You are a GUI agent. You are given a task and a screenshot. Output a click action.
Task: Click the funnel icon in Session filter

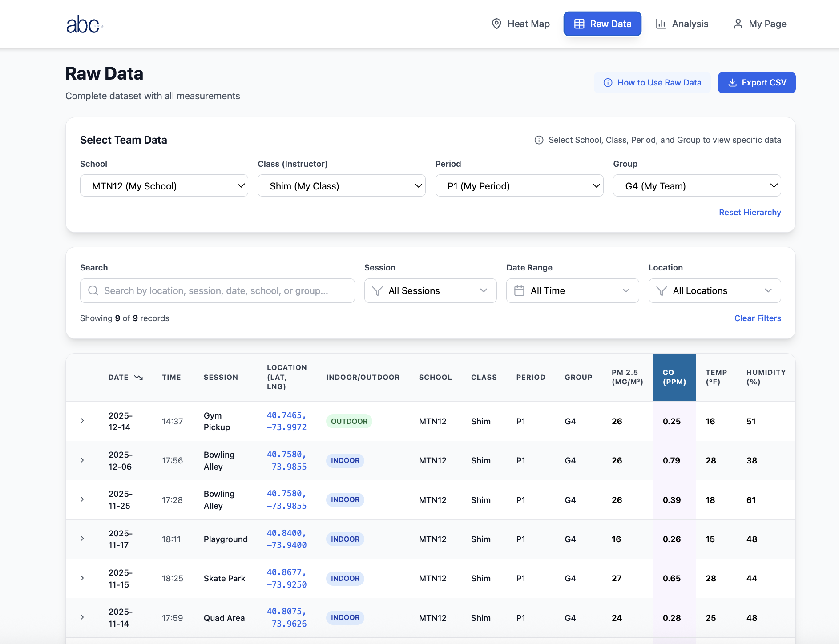[x=377, y=291]
